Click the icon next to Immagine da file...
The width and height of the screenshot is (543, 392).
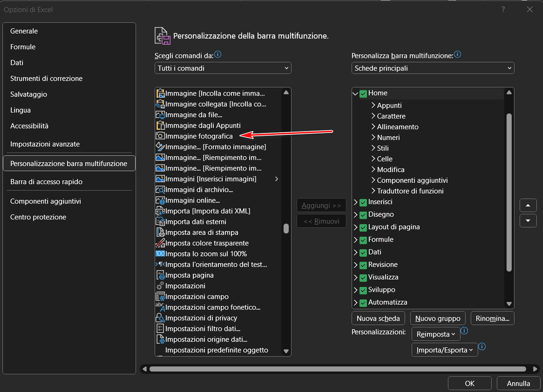click(160, 115)
